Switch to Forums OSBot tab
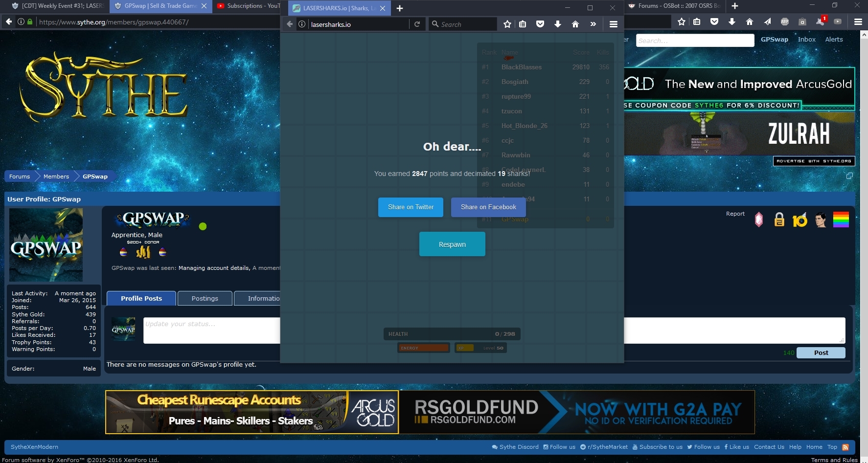Screen dimensions: 868x463 (x=674, y=6)
